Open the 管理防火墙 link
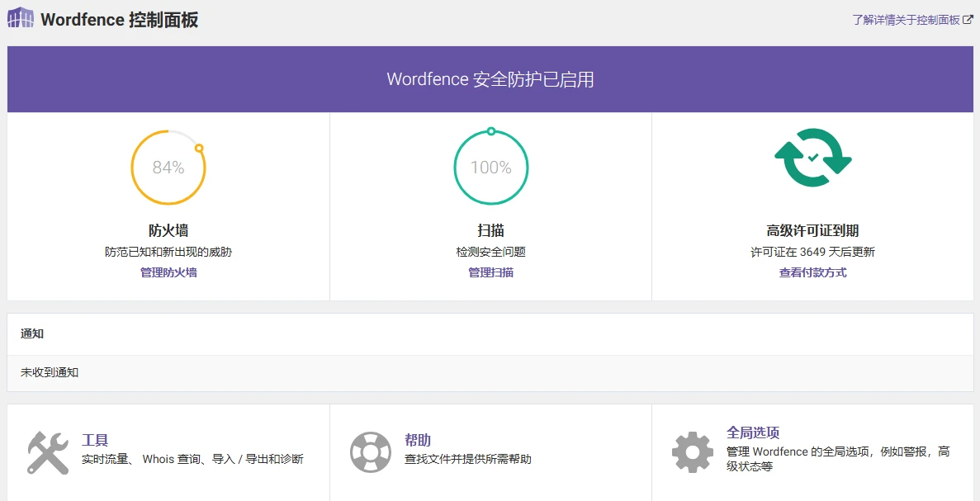The width and height of the screenshot is (980, 501). point(168,272)
